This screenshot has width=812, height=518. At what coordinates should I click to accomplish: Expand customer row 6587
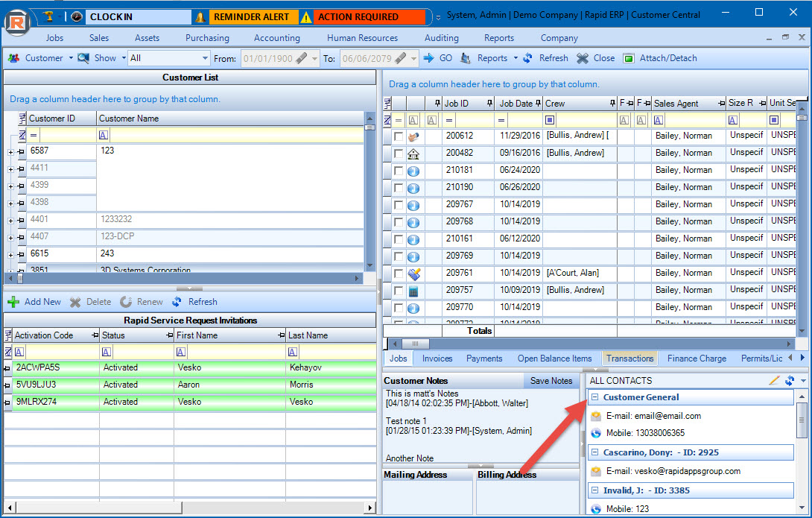point(10,152)
